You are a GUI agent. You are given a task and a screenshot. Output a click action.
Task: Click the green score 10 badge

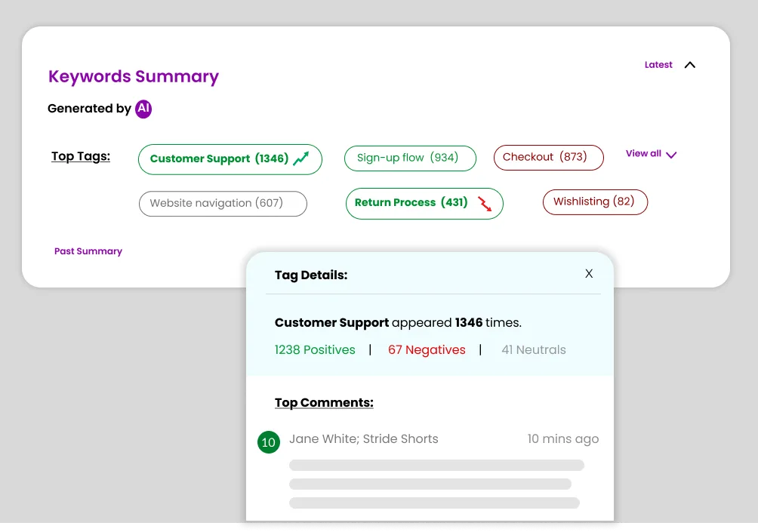click(x=269, y=442)
